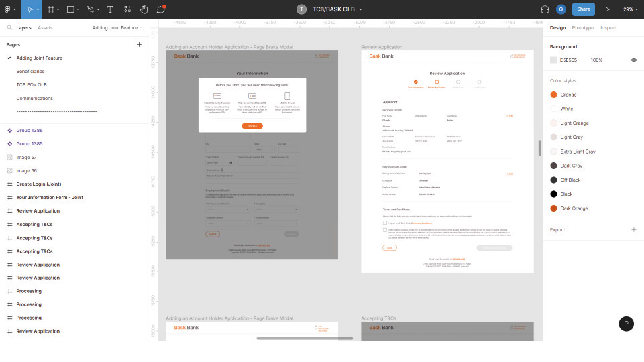Open Pen tool options dropdown arrow
This screenshot has width=644, height=362.
[x=98, y=9]
